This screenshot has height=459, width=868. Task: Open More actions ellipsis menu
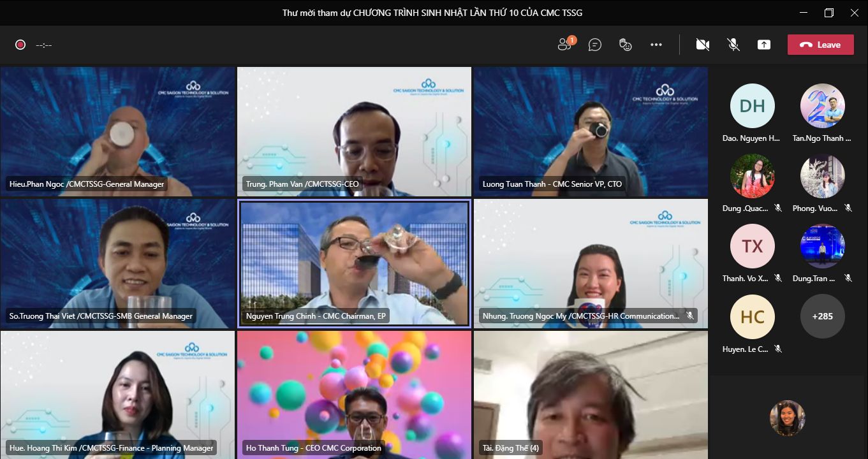(x=656, y=45)
